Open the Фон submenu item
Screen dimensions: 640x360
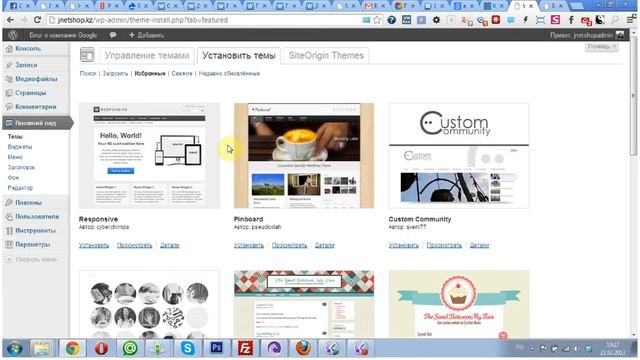tap(13, 177)
